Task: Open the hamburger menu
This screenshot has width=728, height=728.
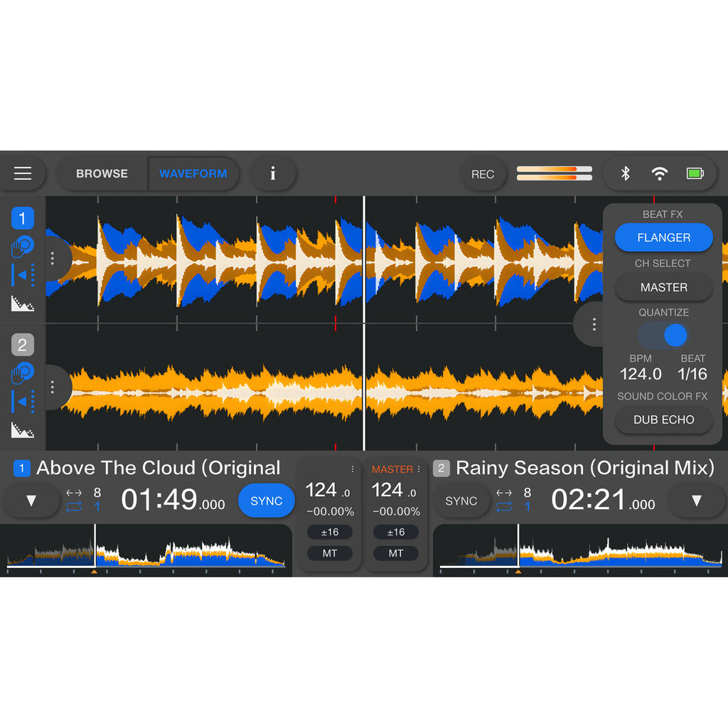Action: [23, 173]
